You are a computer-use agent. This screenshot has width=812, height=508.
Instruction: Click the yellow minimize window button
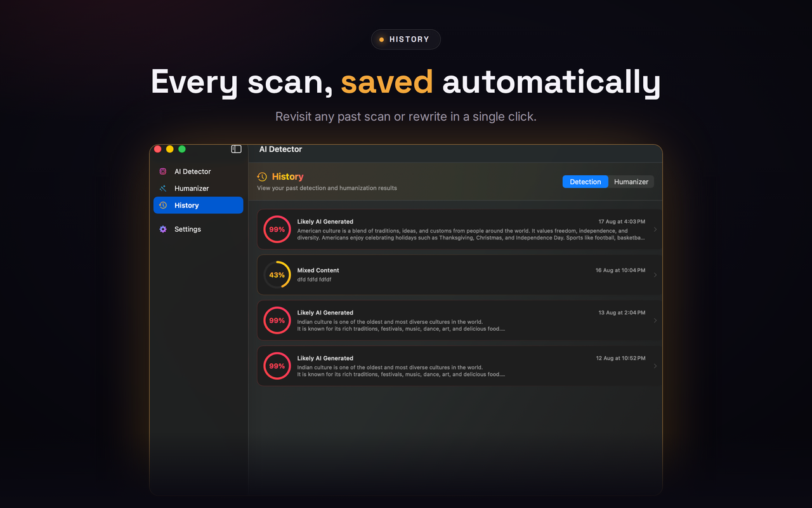(169, 149)
